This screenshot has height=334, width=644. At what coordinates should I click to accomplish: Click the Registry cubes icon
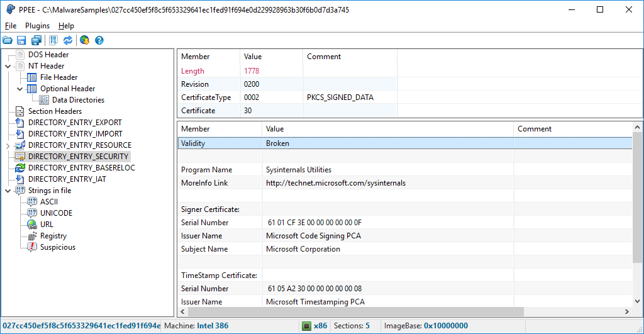(32, 236)
